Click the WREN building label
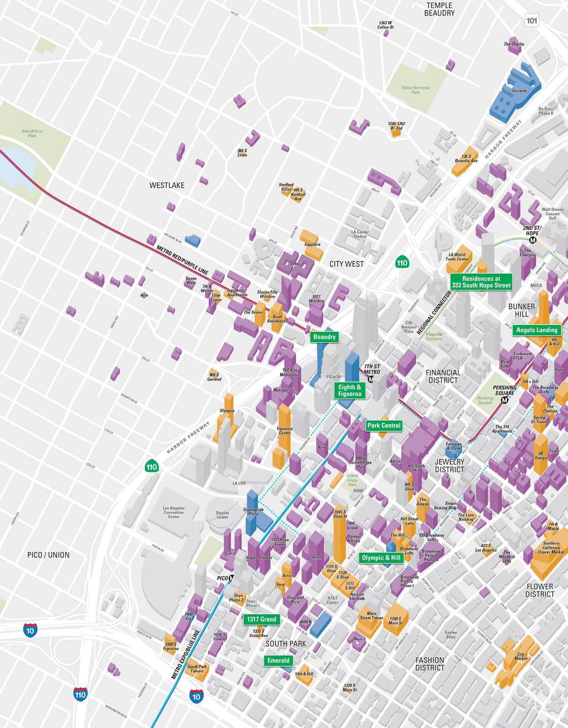 click(x=306, y=622)
